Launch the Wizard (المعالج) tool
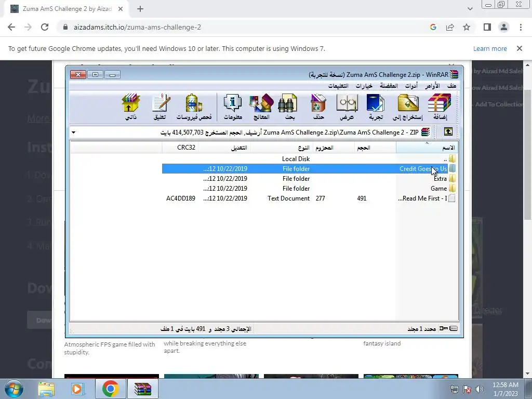This screenshot has height=399, width=532. click(261, 107)
